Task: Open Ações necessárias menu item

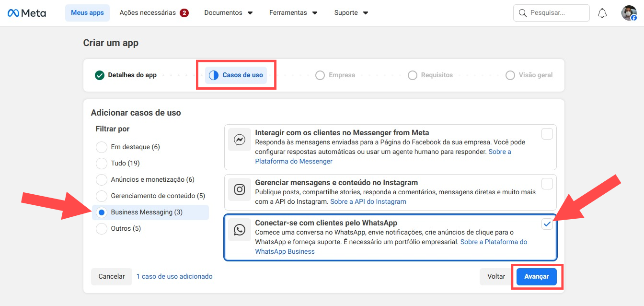Action: [154, 13]
